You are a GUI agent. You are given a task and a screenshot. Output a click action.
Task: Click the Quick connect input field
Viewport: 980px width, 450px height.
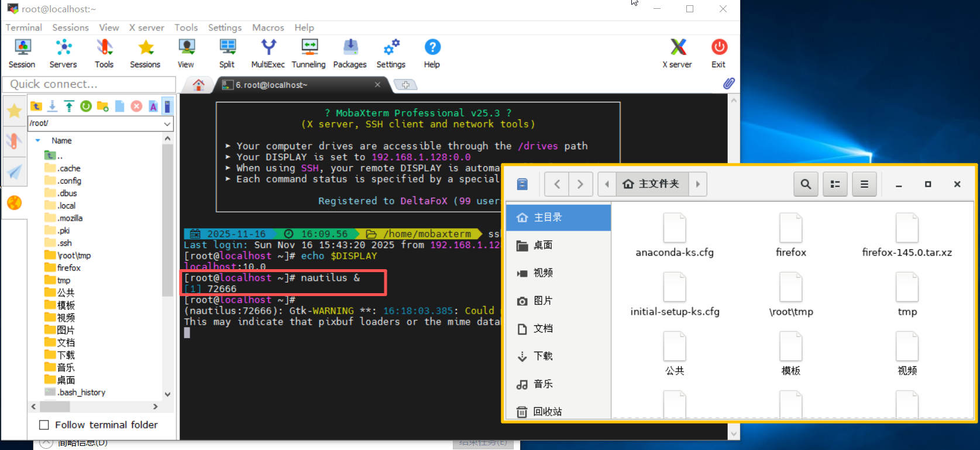89,84
